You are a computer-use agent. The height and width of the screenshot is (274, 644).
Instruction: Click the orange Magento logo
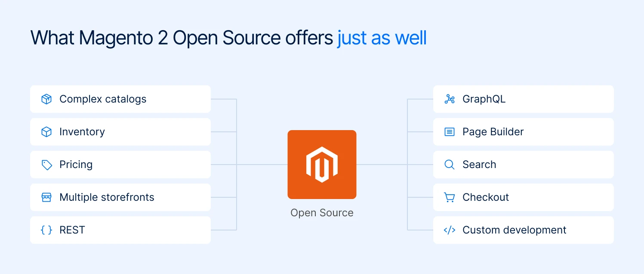pyautogui.click(x=322, y=165)
